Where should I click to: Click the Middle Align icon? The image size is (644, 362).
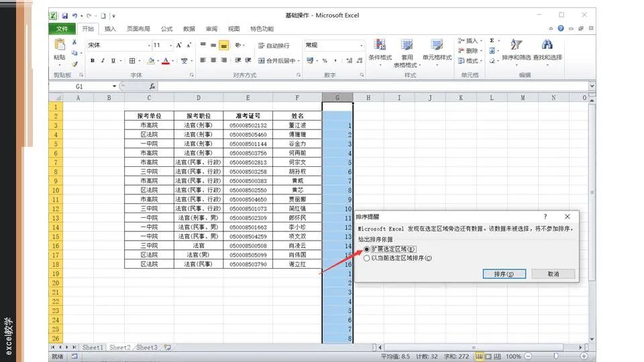tap(213, 45)
